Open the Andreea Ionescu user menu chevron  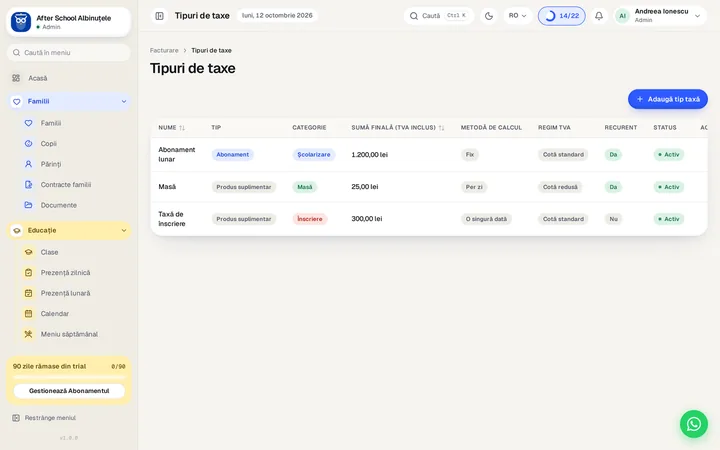[698, 16]
